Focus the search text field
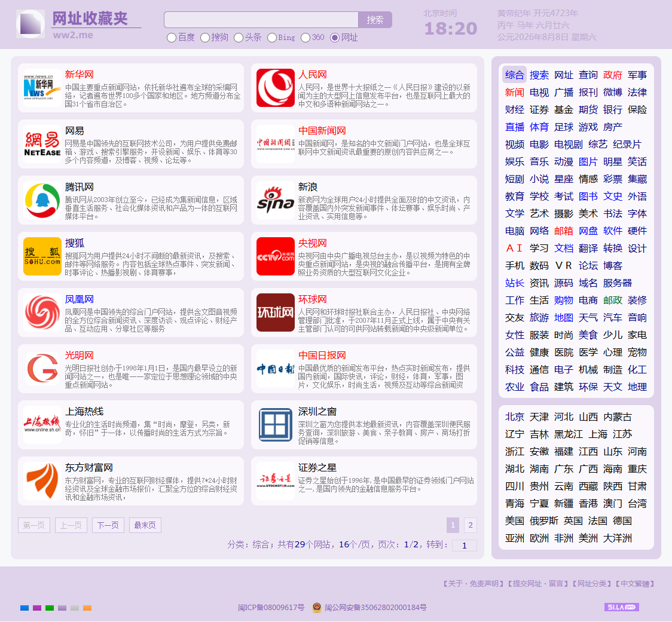 tap(261, 20)
